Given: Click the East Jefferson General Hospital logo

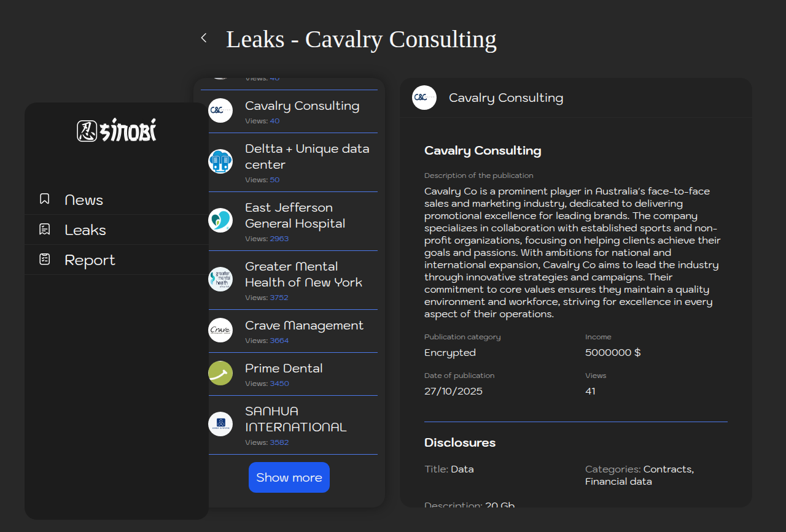Looking at the screenshot, I should tap(220, 220).
